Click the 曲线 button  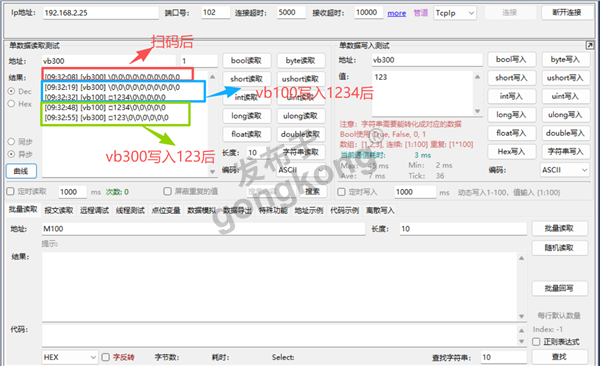tap(21, 171)
